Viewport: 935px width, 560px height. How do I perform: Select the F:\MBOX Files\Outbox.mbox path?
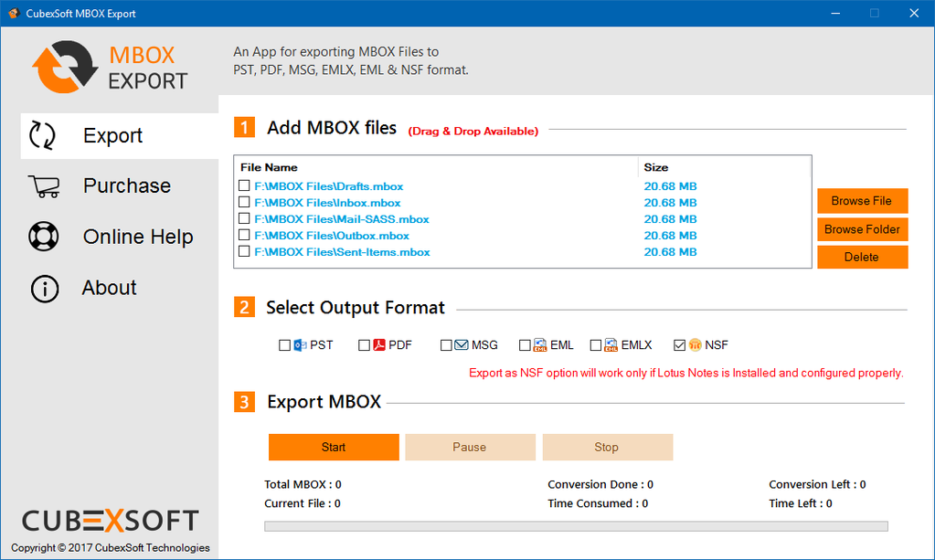pyautogui.click(x=332, y=236)
